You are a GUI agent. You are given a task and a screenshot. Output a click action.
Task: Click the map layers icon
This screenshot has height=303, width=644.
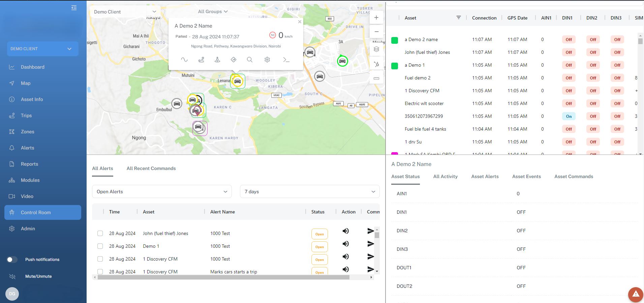(376, 49)
